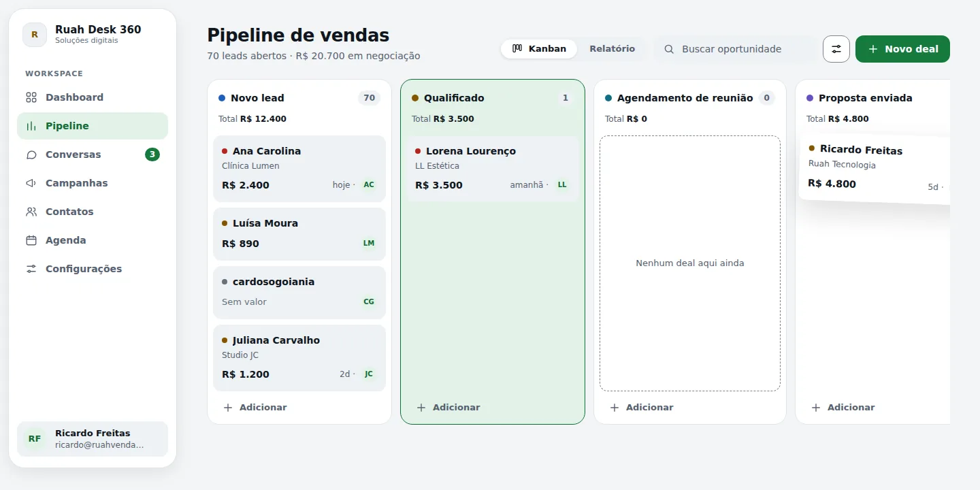Click the Agendamento de reunião column title
The height and width of the screenshot is (490, 980).
pyautogui.click(x=685, y=98)
